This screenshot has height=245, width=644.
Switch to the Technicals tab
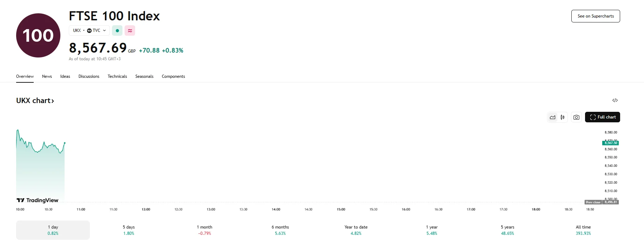click(x=117, y=76)
